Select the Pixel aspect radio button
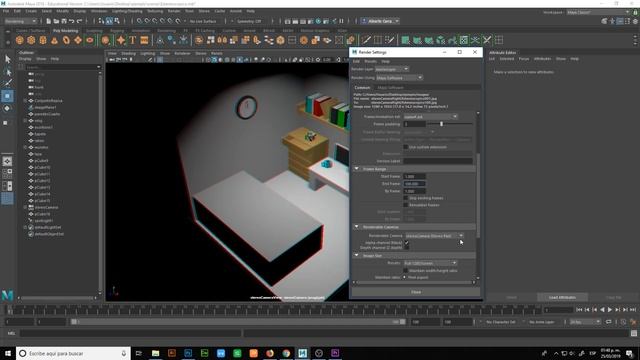640x360 pixels. pos(404,277)
